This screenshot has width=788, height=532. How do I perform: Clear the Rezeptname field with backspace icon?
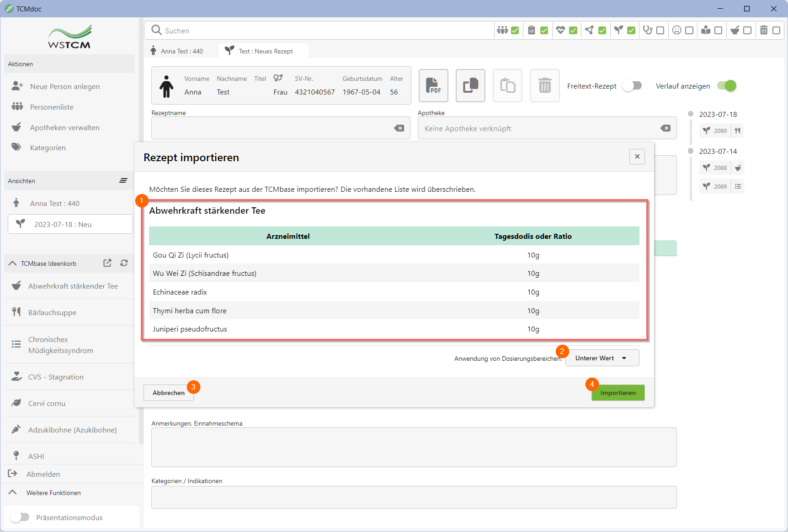click(x=399, y=128)
